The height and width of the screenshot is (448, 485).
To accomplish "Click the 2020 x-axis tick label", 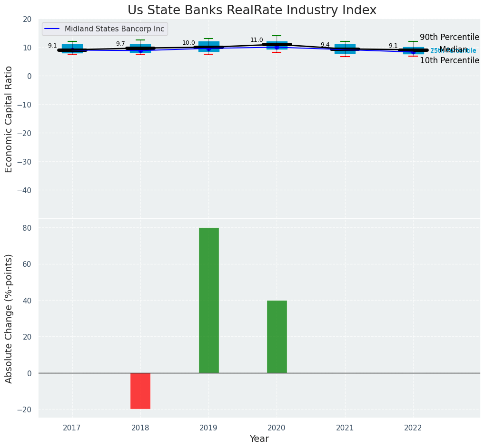I will tap(277, 428).
